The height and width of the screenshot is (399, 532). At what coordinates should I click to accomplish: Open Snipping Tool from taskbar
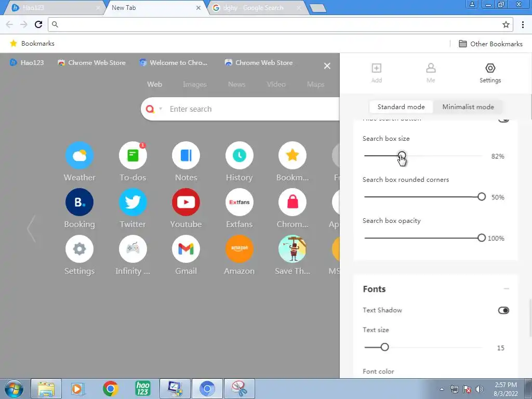240,389
